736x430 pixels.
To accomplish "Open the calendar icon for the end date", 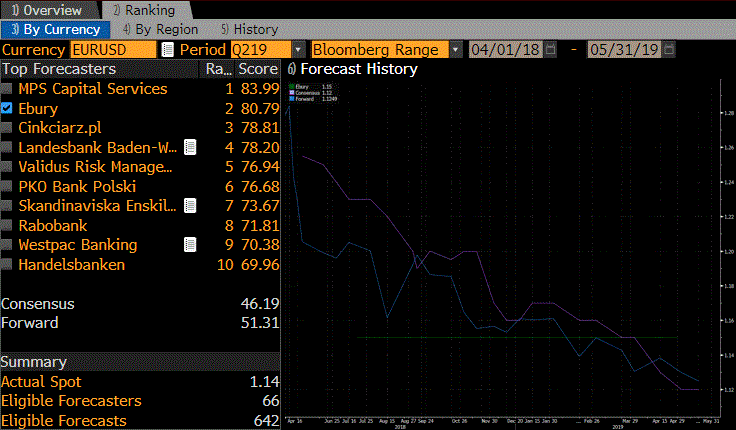I will pyautogui.click(x=669, y=50).
